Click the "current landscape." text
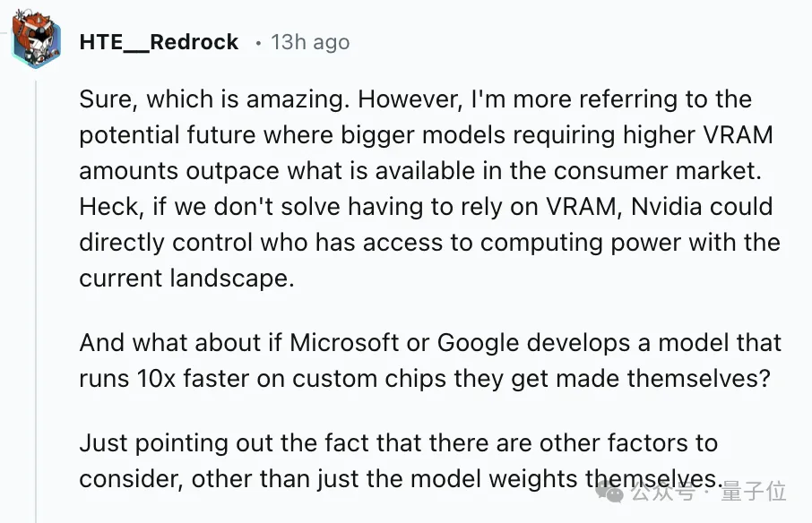The image size is (812, 523). [x=186, y=278]
